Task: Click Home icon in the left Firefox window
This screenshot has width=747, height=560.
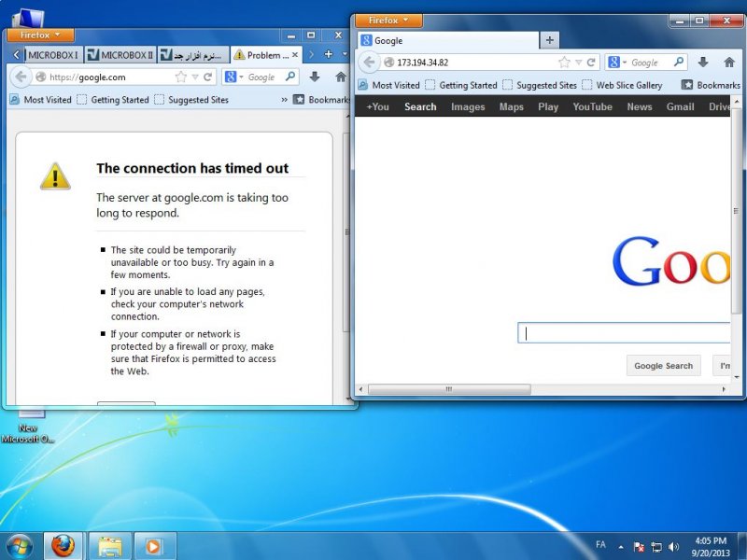Action: tap(341, 77)
